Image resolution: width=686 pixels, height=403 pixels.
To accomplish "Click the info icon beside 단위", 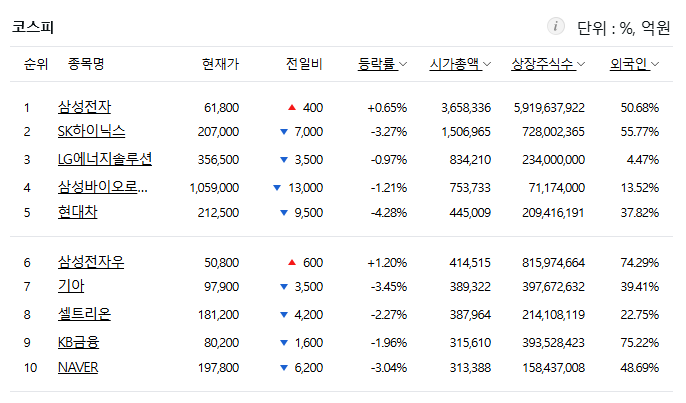I will (556, 26).
